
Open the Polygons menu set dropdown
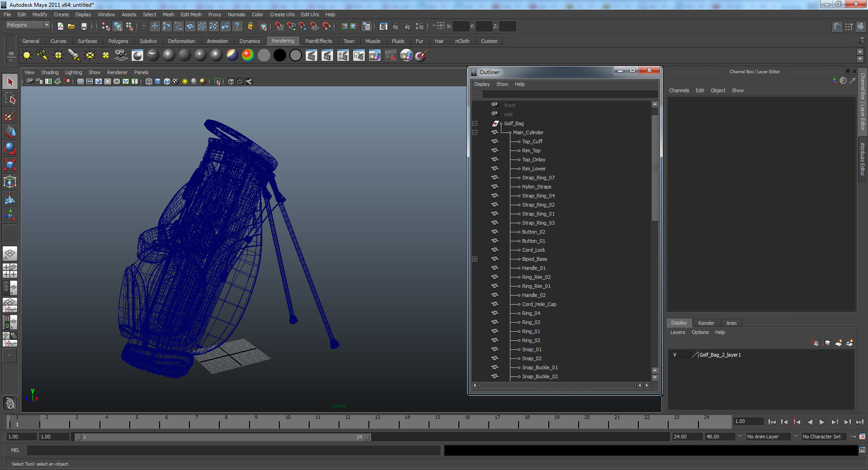coord(27,25)
